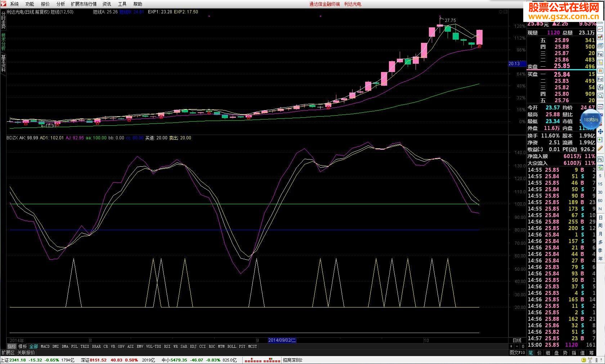Switch to the 细 detail tab

(x=548, y=353)
